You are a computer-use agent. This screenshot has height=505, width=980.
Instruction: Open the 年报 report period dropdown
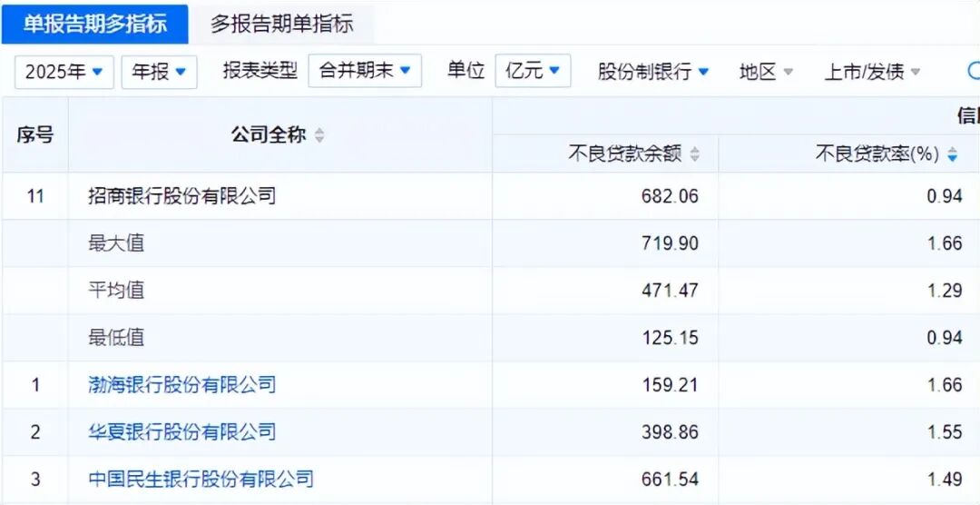(x=160, y=72)
